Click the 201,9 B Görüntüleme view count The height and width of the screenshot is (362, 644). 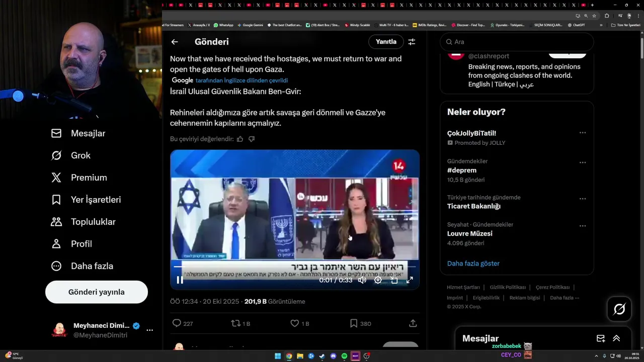tap(275, 302)
